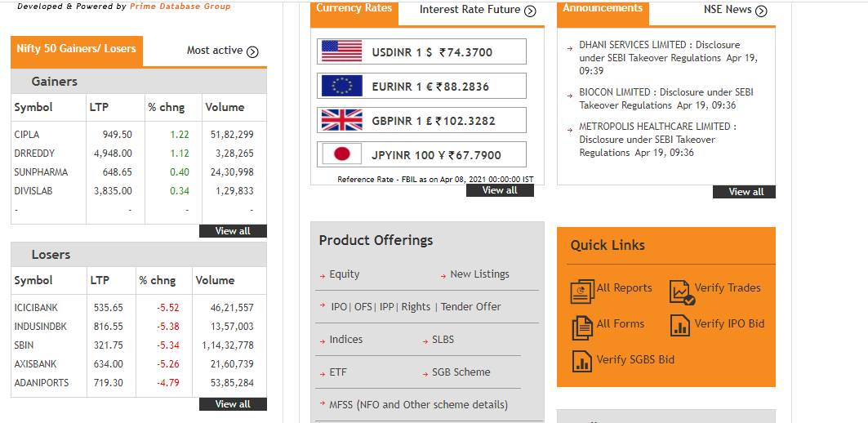This screenshot has height=423, width=868.
Task: Click the Verify SGBS Bid icon
Action: point(582,361)
